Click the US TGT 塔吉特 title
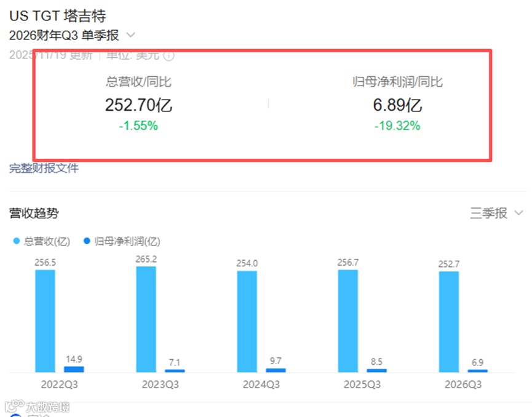This screenshot has width=532, height=417. (58, 16)
